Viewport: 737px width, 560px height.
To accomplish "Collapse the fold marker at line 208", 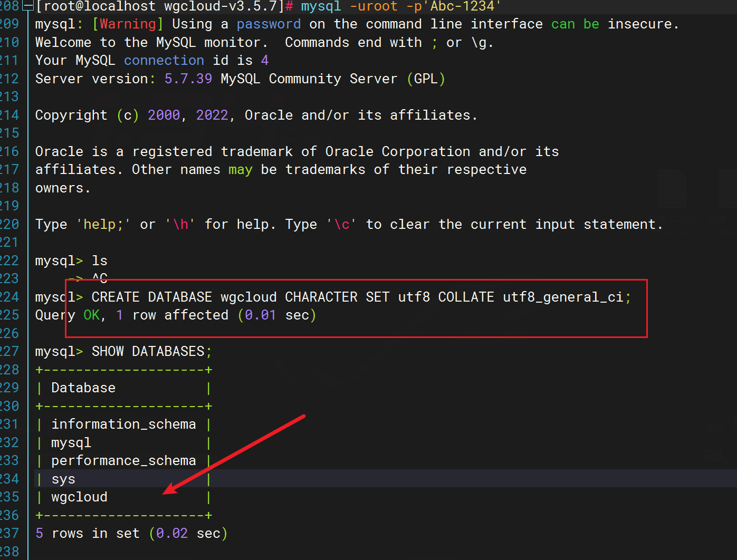I will pyautogui.click(x=28, y=7).
